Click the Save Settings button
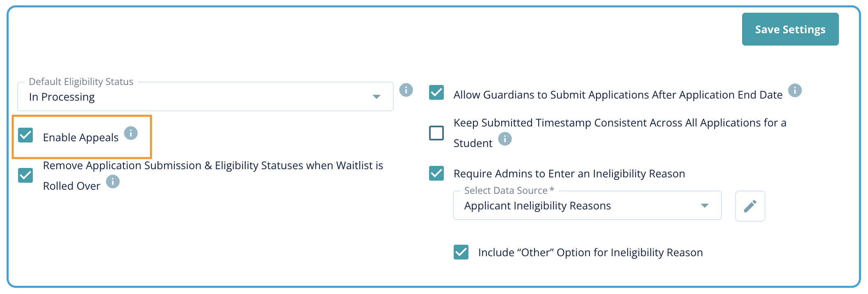The image size is (868, 294). (x=790, y=29)
